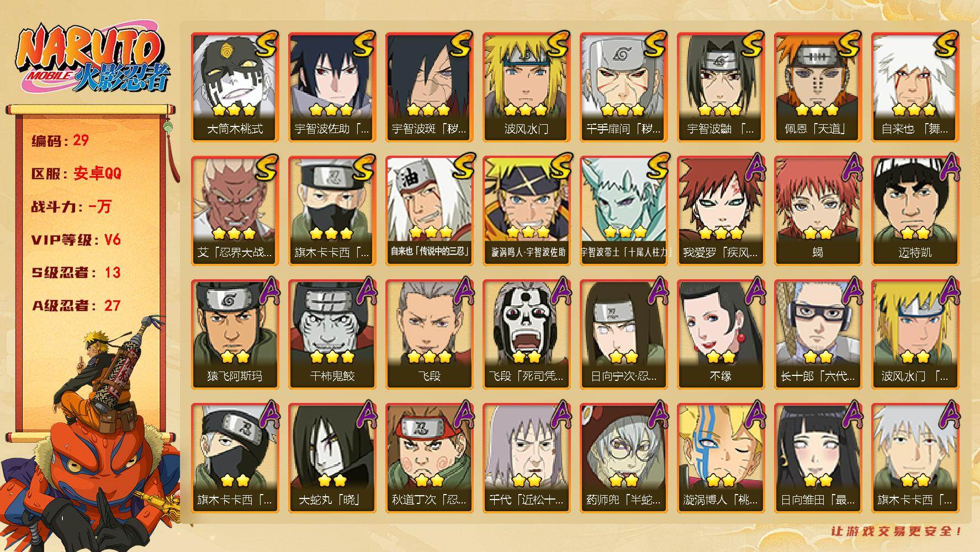Click the Naruto riding toad illustration
This screenshot has height=552, width=980.
90,436
